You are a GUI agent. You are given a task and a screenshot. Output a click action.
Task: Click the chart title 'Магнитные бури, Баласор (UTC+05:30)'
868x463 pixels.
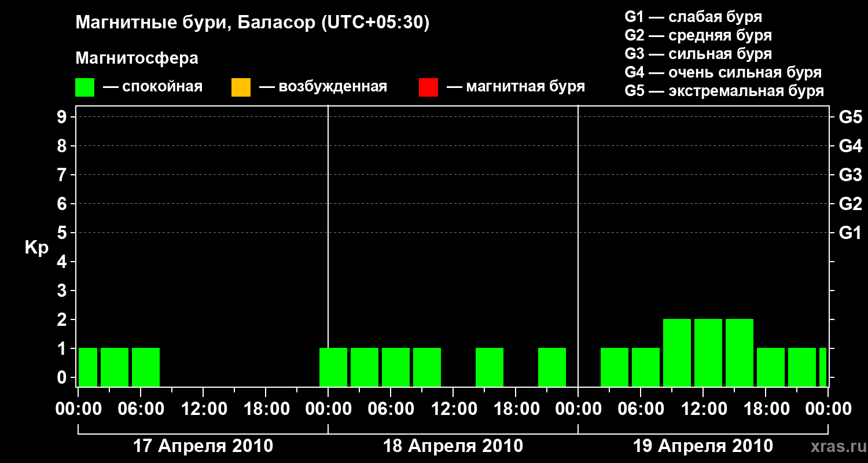pyautogui.click(x=253, y=23)
